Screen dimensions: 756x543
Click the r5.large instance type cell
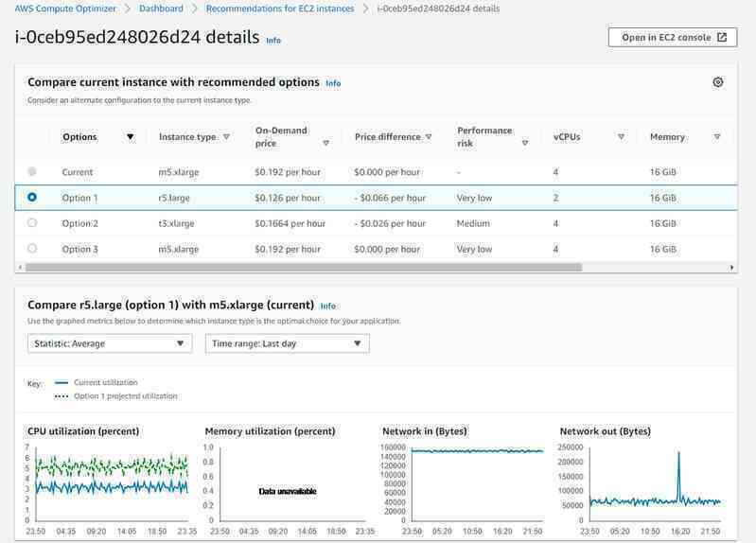click(x=174, y=198)
